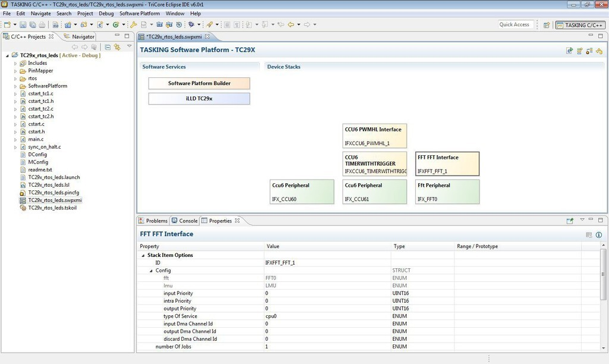Click the Save icon in the toolbar
The height and width of the screenshot is (364, 609).
click(23, 24)
